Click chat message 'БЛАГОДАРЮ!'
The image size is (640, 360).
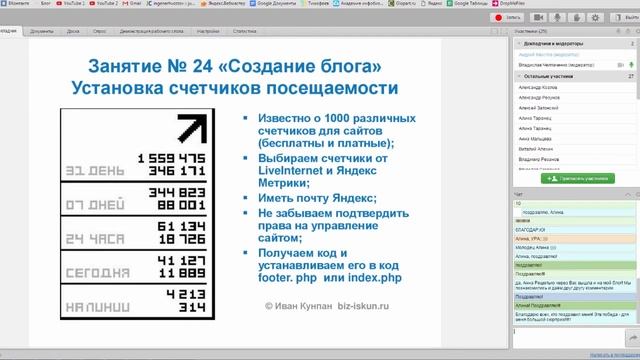tap(575, 230)
